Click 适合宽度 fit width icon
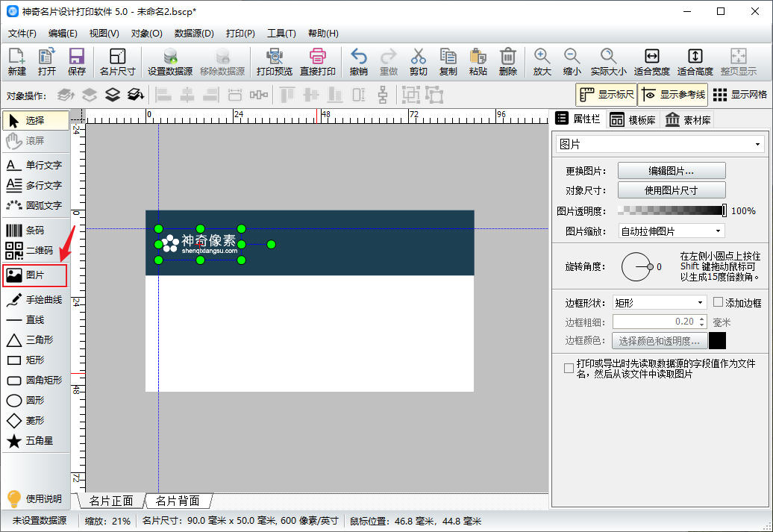 tap(651, 62)
